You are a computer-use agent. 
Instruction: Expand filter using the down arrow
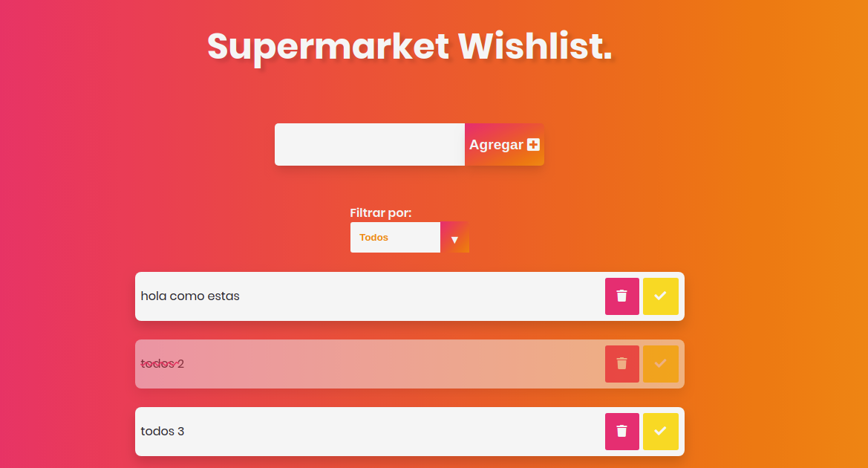(x=454, y=238)
